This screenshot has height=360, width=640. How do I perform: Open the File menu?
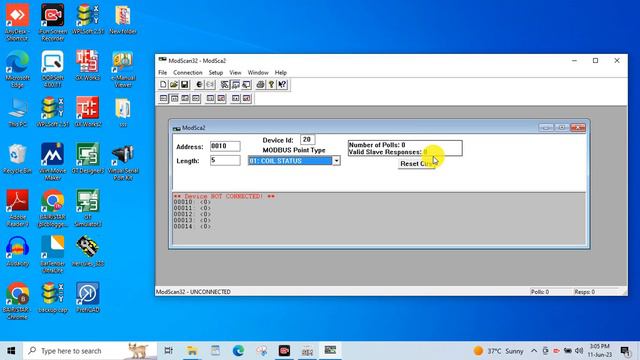pos(162,72)
